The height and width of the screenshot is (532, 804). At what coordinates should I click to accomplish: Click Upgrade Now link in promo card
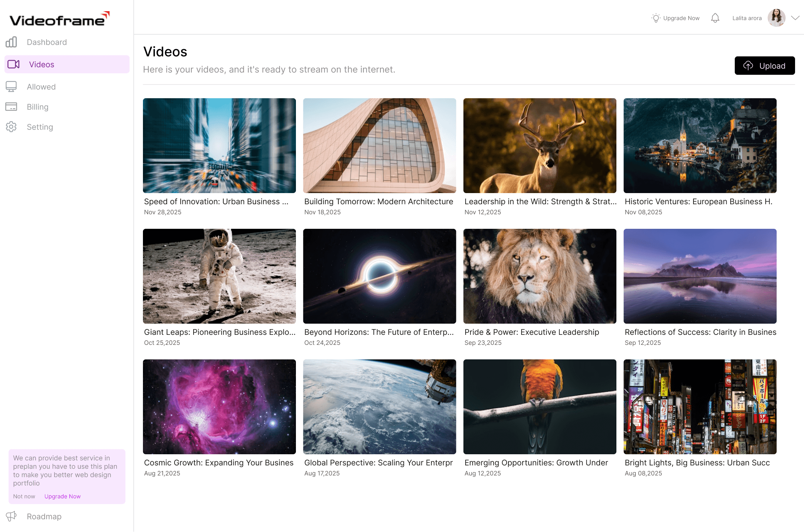(63, 496)
